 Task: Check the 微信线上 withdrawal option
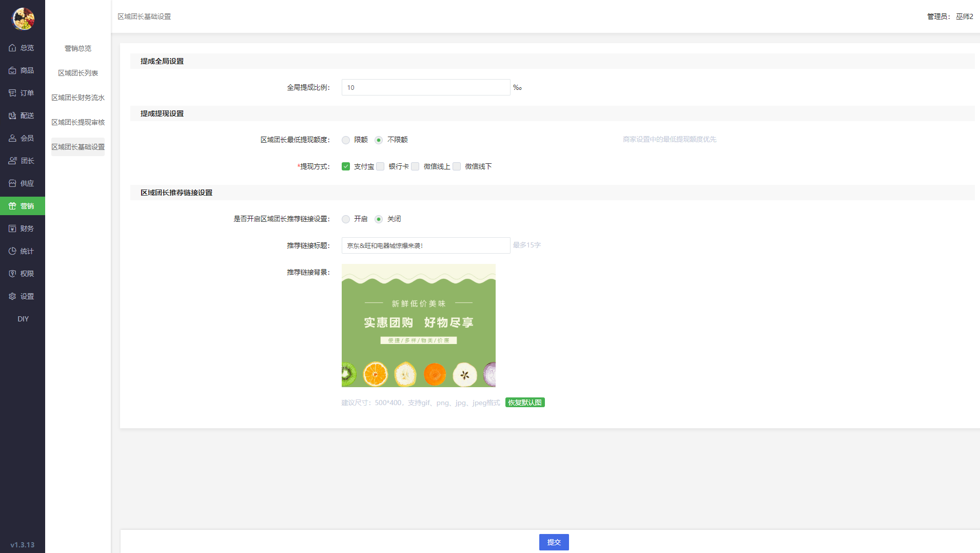click(415, 166)
